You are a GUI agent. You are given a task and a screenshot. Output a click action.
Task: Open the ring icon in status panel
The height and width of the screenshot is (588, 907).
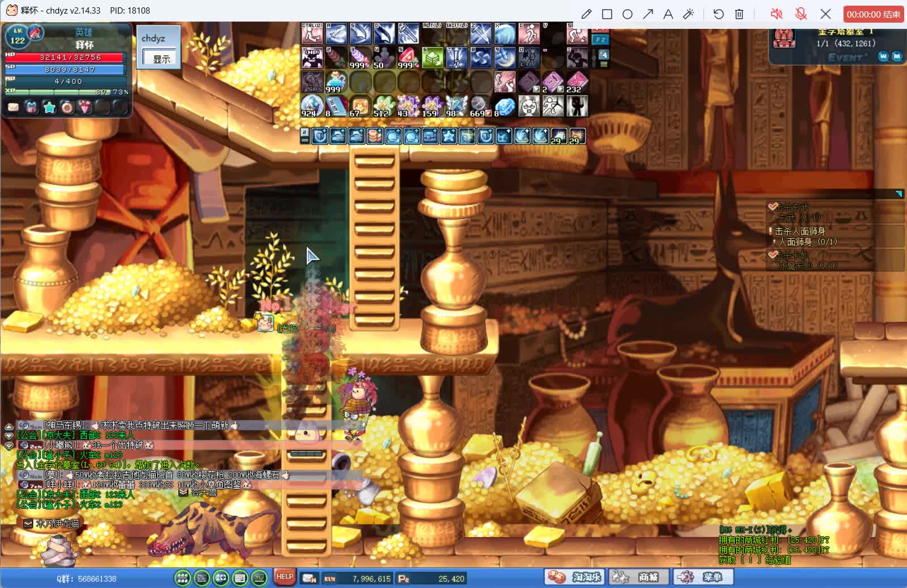click(x=67, y=107)
